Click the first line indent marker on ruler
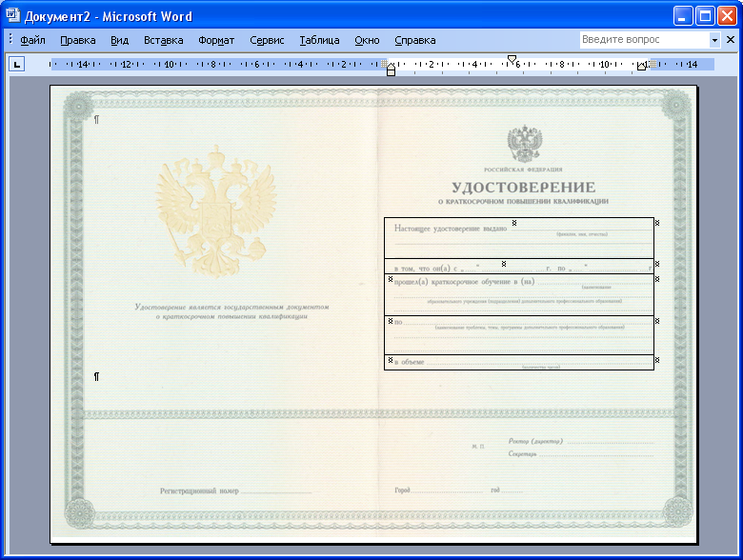The width and height of the screenshot is (743, 560). pyautogui.click(x=512, y=59)
